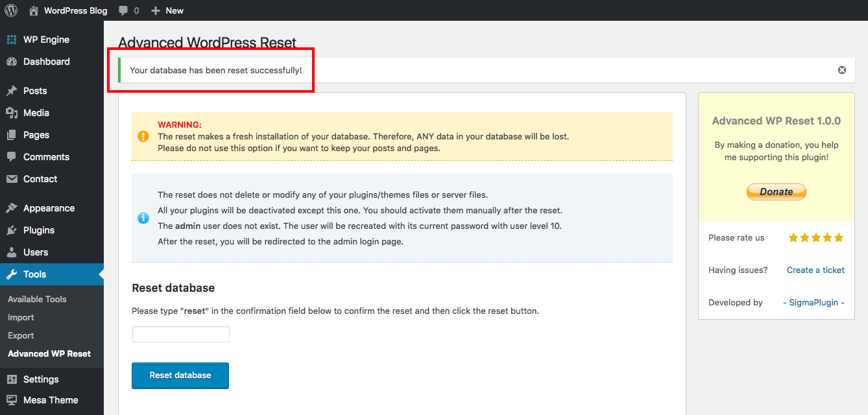
Task: Click the orange warning exclamation icon
Action: click(x=143, y=136)
